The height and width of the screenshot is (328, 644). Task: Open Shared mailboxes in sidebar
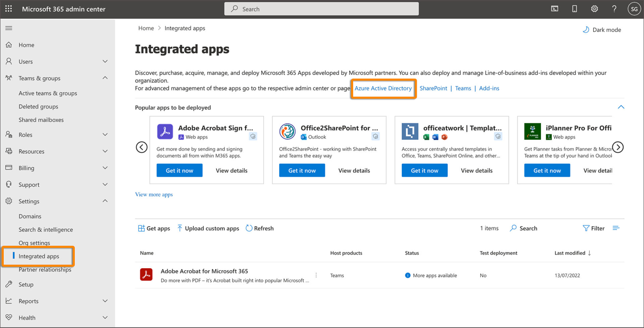click(x=41, y=120)
